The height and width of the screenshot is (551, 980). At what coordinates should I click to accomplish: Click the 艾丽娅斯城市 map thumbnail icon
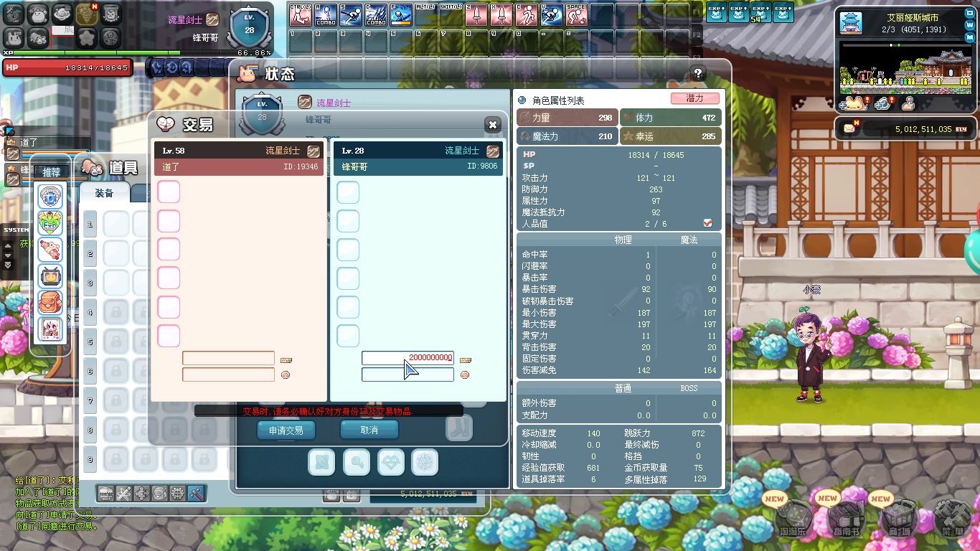click(851, 23)
